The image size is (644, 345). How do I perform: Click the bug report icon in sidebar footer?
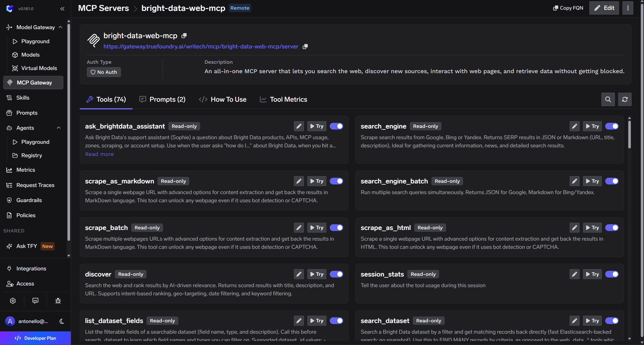[x=58, y=301]
